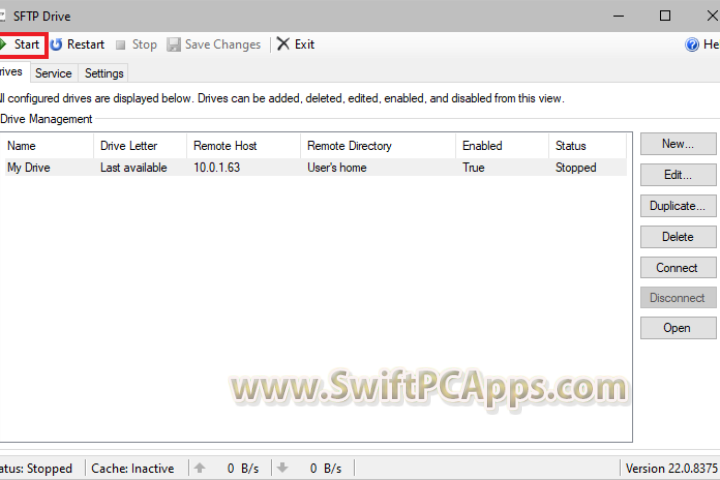
Task: Open Help via the blue question icon
Action: pos(692,45)
